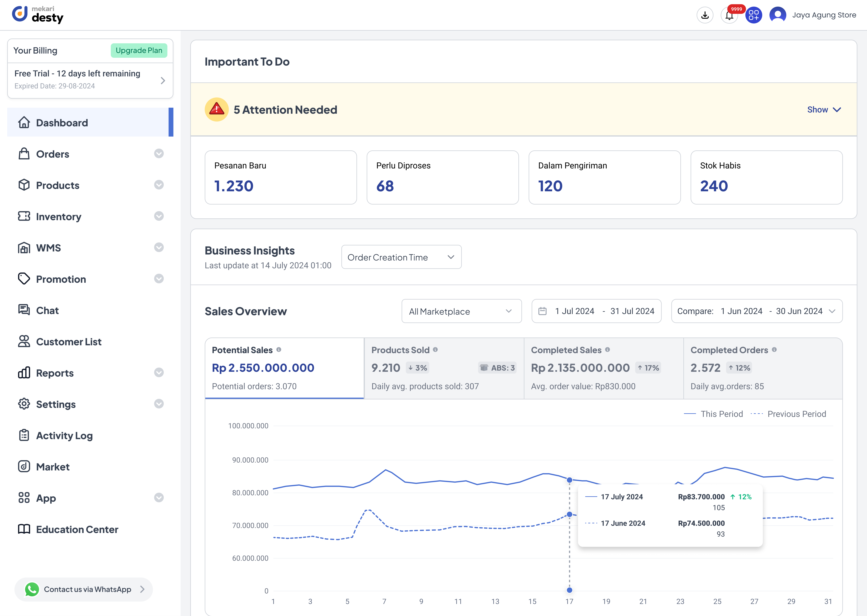Click the mekari desty logo
The image size is (867, 616).
tap(38, 14)
